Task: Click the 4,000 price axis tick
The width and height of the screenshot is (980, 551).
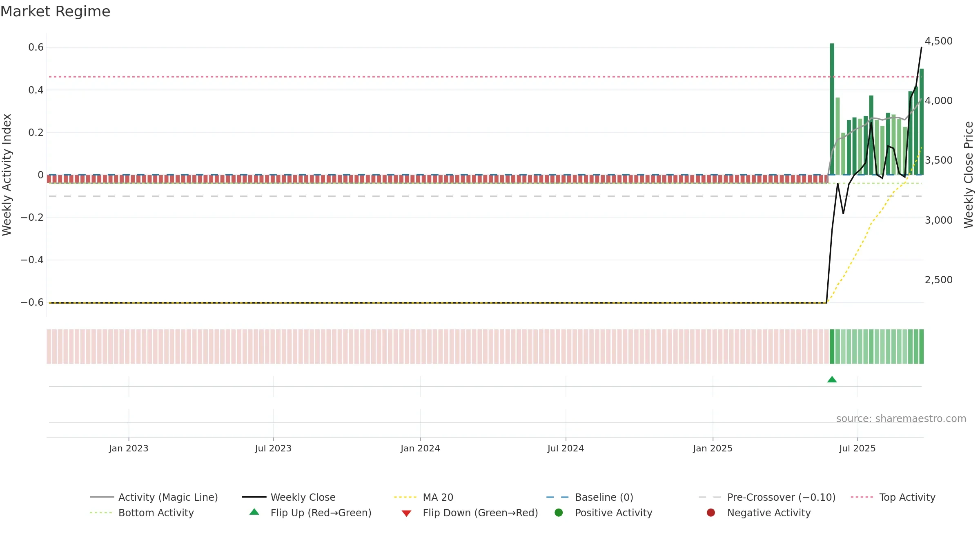Action: pyautogui.click(x=938, y=101)
